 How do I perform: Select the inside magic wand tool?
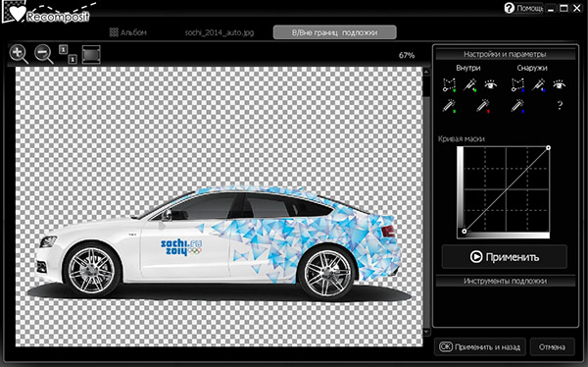click(469, 85)
